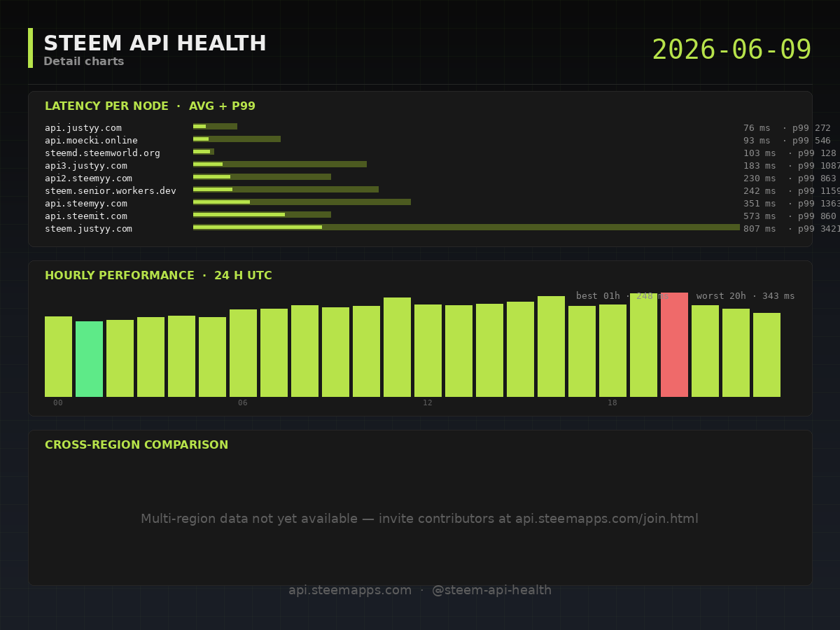Click the '183 ms' latency value
840x630 pixels.
coord(759,166)
